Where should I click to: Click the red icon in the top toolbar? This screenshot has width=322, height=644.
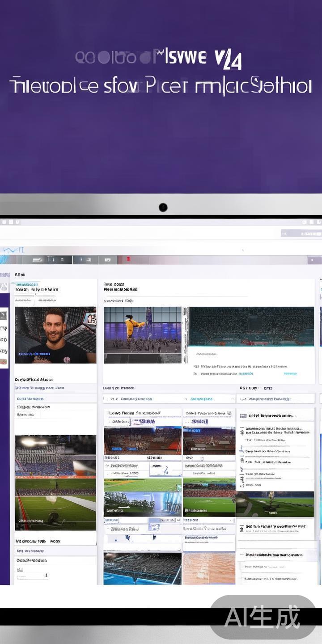pyautogui.click(x=128, y=259)
